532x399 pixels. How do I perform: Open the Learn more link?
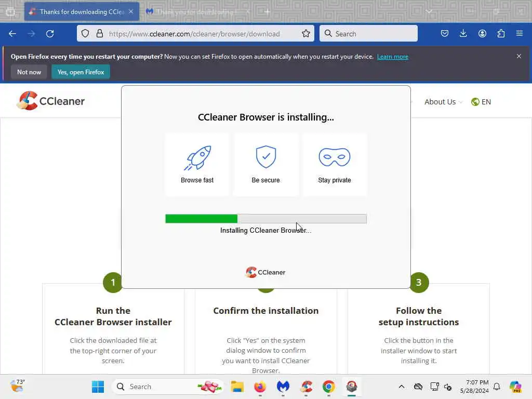(393, 57)
